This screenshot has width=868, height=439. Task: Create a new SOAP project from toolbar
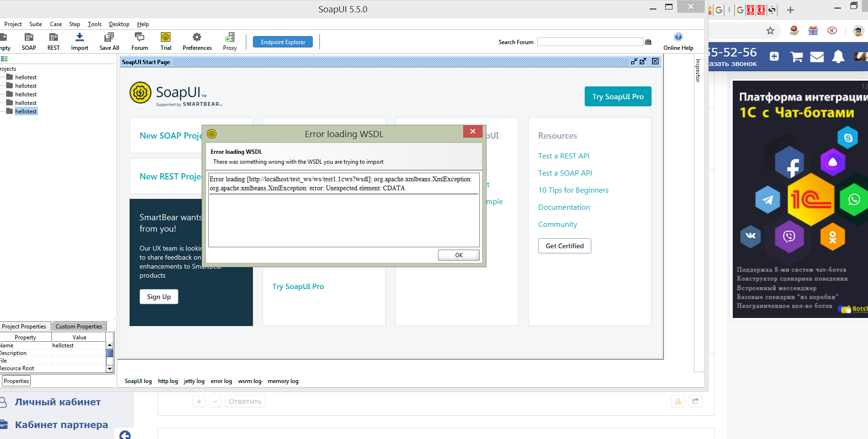tap(28, 41)
